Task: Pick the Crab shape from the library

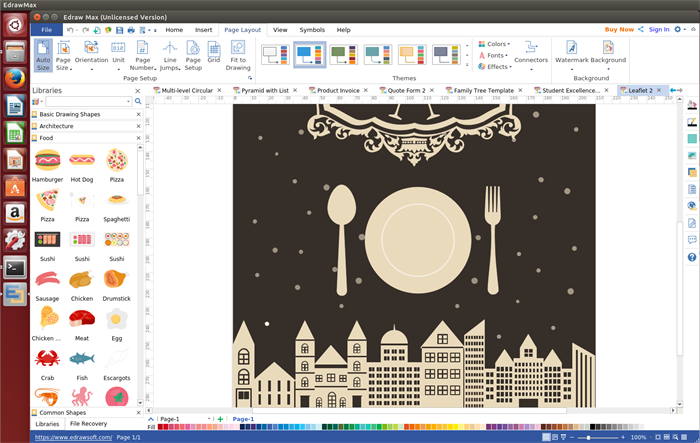Action: tap(47, 357)
